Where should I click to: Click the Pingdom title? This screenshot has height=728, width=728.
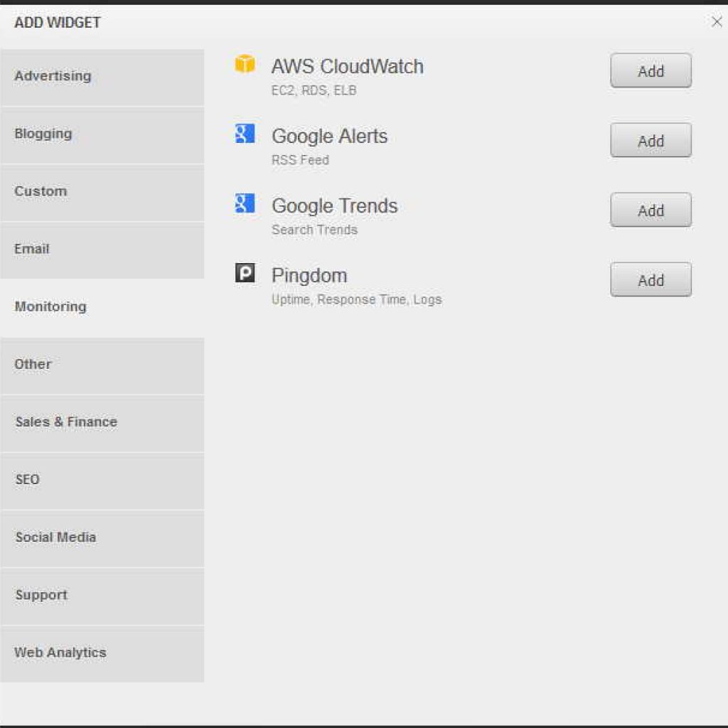309,276
